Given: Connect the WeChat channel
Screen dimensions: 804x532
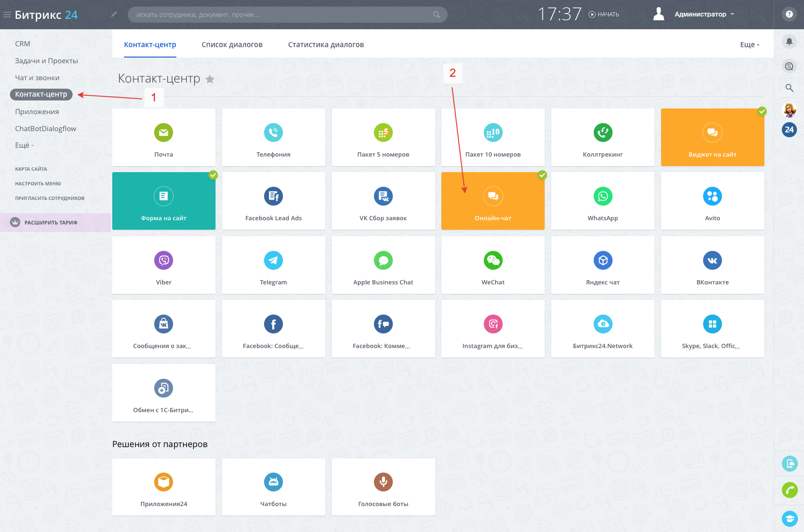Looking at the screenshot, I should pyautogui.click(x=493, y=265).
